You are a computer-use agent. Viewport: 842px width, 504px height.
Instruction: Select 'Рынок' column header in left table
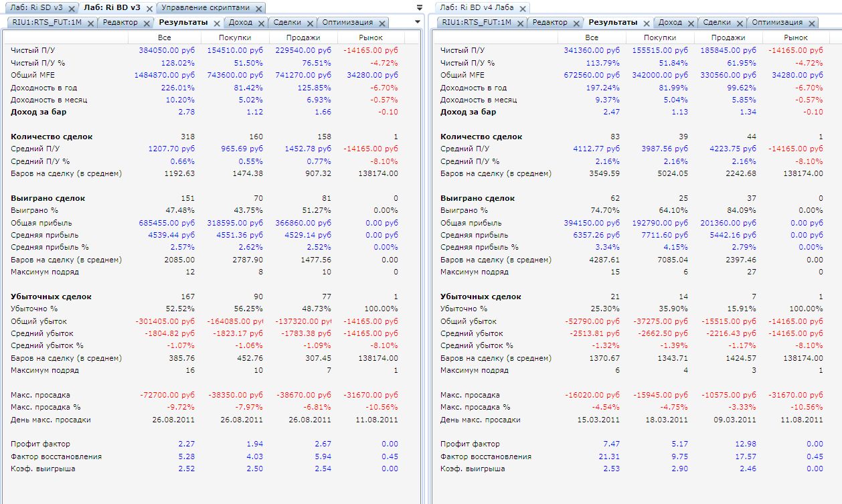371,37
